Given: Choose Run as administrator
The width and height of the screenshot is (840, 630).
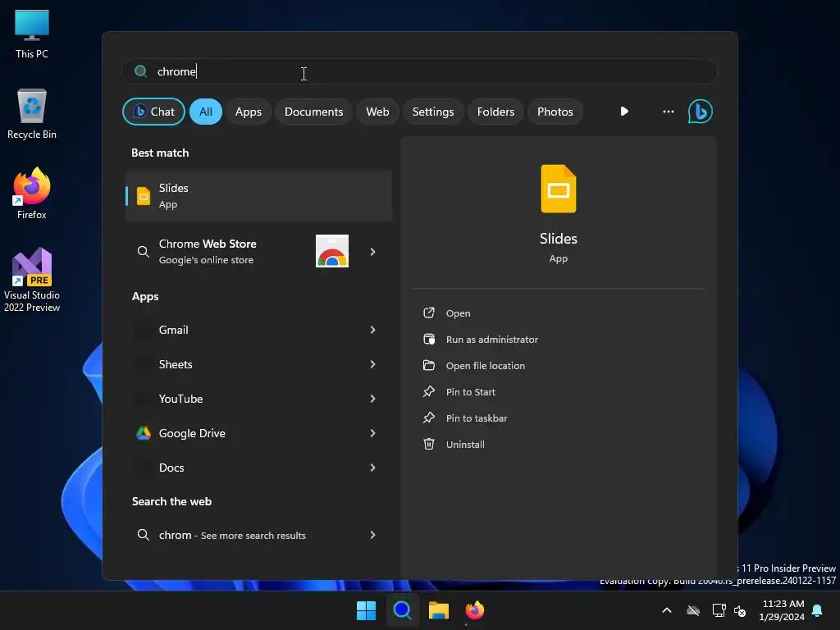Looking at the screenshot, I should (x=492, y=339).
